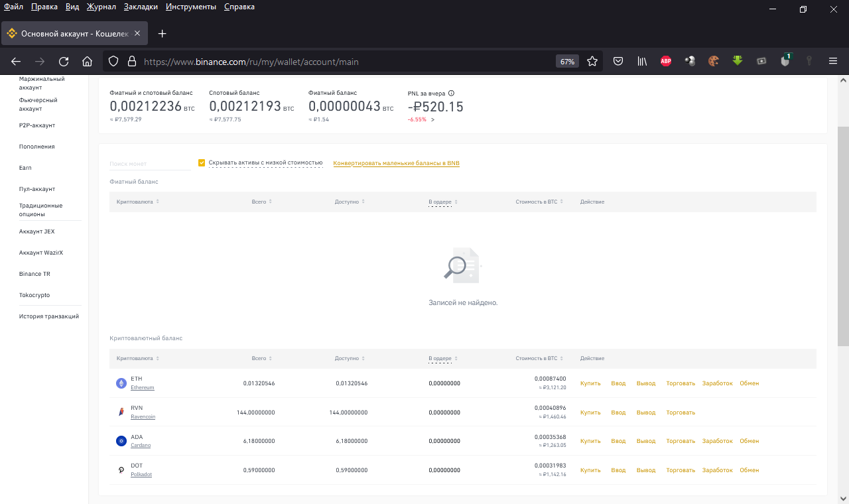Image resolution: width=849 pixels, height=504 pixels.
Task: Bookmark page with the star icon
Action: click(592, 62)
